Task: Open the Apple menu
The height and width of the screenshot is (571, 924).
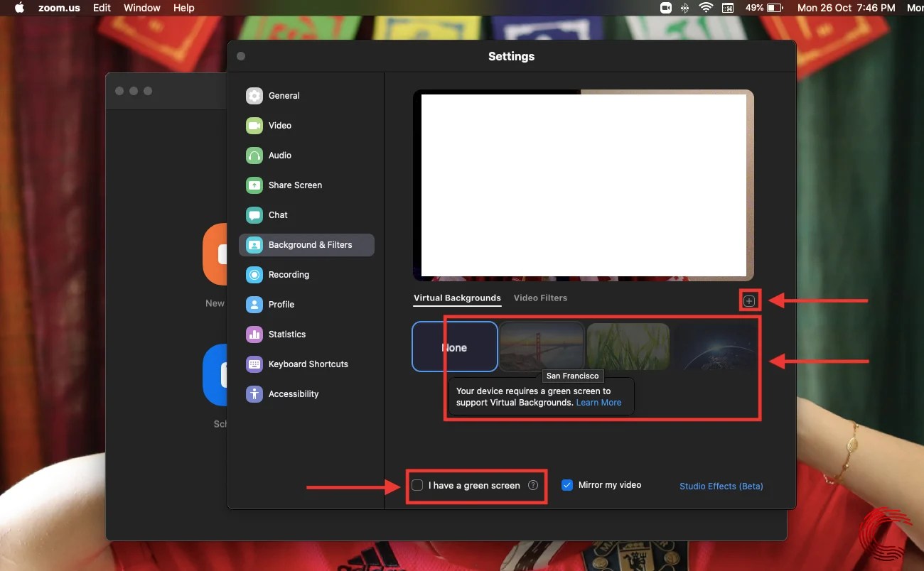Action: point(19,8)
